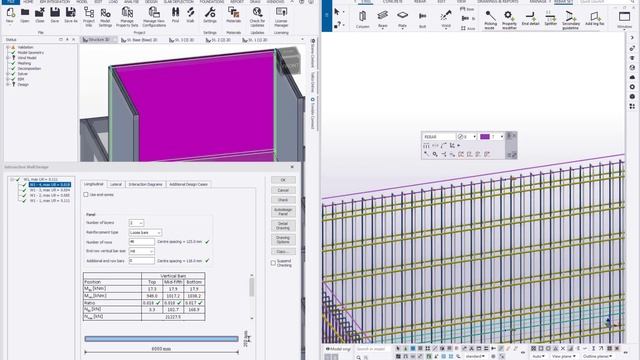Click the selection arrow tool in Tekla
Image resolution: width=640 pixels, height=360 pixels.
point(337,12)
